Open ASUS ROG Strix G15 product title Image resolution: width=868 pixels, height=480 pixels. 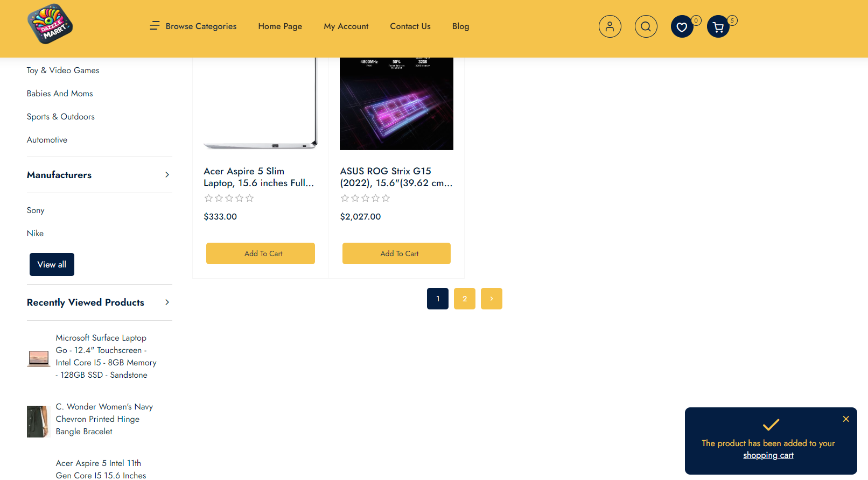coord(396,177)
